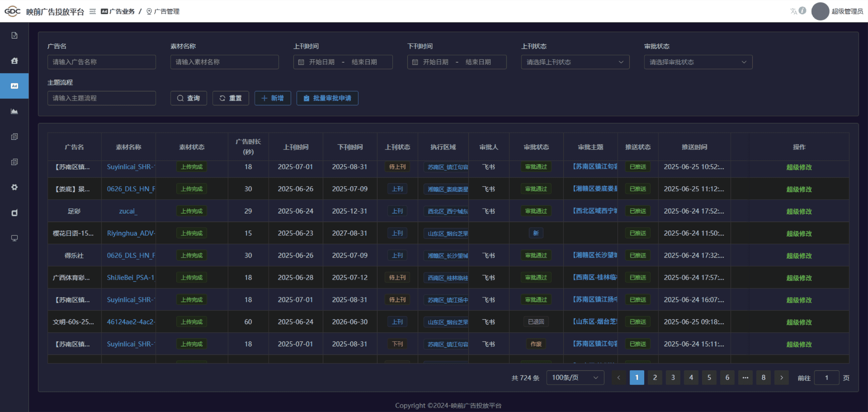
Task: Open the area chart sidebar icon
Action: pos(14,111)
